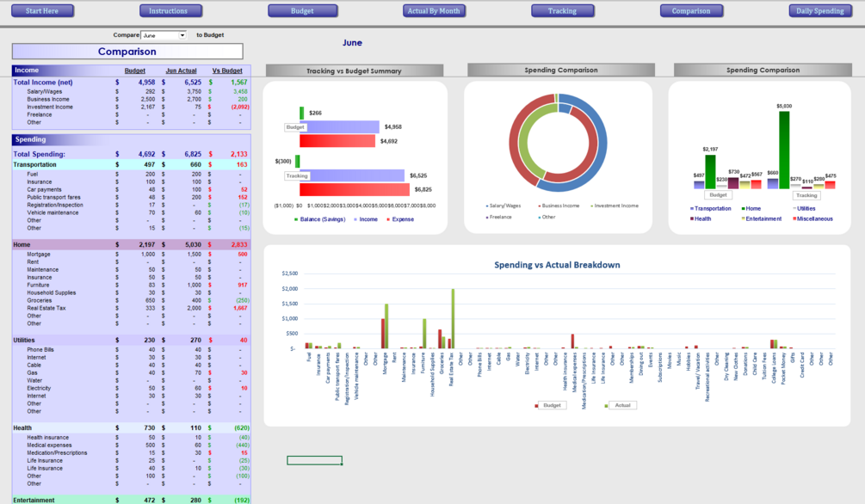865x504 pixels.
Task: Select the Freelance row label
Action: [40, 114]
